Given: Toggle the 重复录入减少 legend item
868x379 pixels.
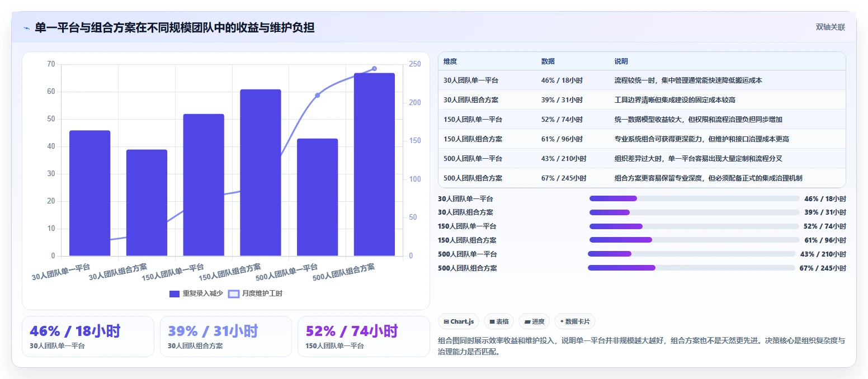Looking at the screenshot, I should pos(196,293).
